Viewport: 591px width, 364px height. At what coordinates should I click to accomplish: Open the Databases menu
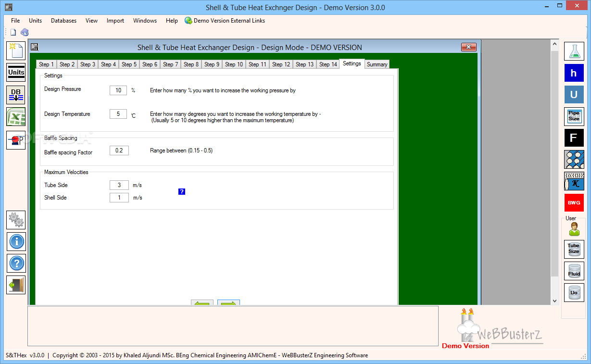(x=63, y=21)
